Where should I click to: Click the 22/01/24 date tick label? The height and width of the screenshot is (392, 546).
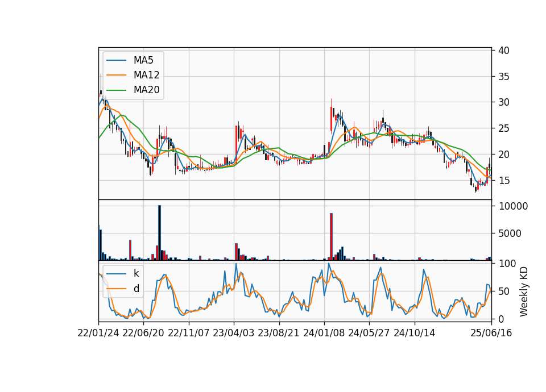pyautogui.click(x=98, y=333)
